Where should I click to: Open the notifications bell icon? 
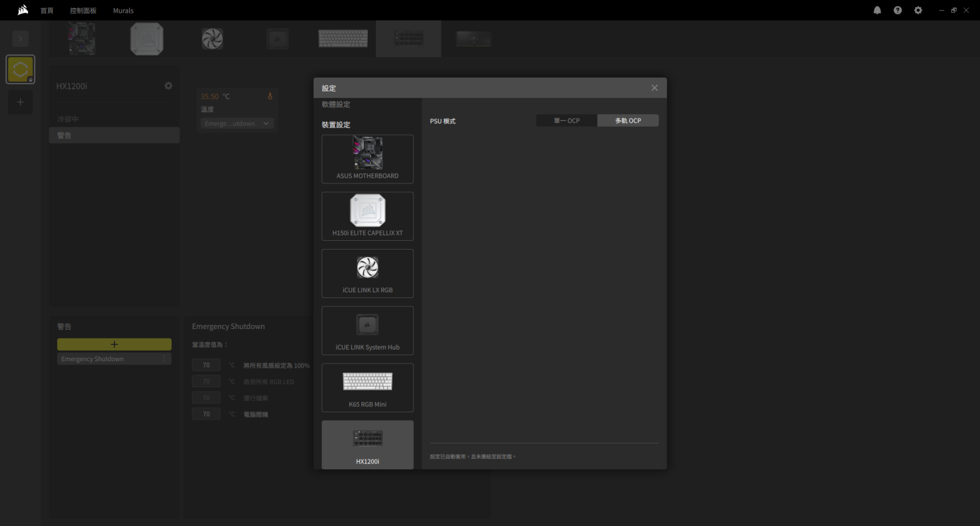[877, 11]
